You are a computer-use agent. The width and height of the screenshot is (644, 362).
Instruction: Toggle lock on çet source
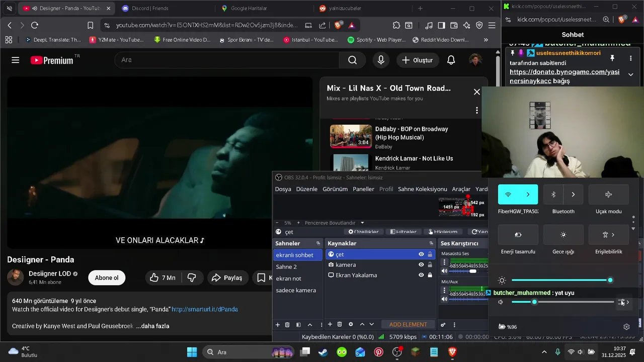click(430, 254)
